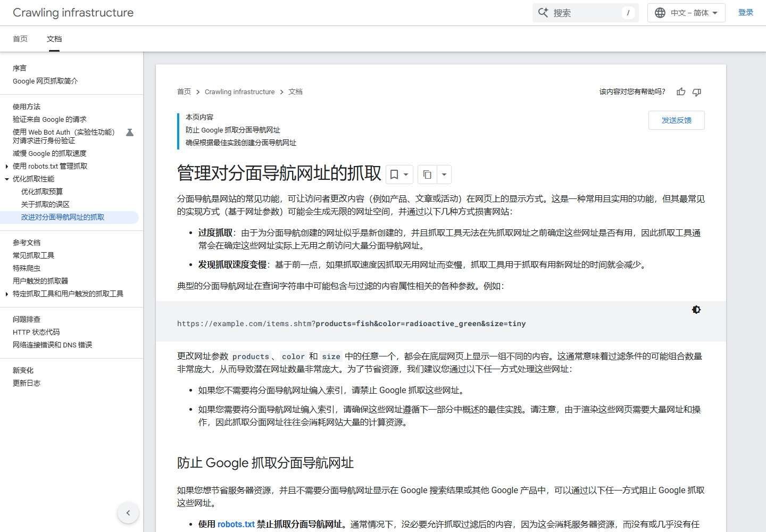
Task: Click the Crawling infrastructure site title
Action: (73, 13)
